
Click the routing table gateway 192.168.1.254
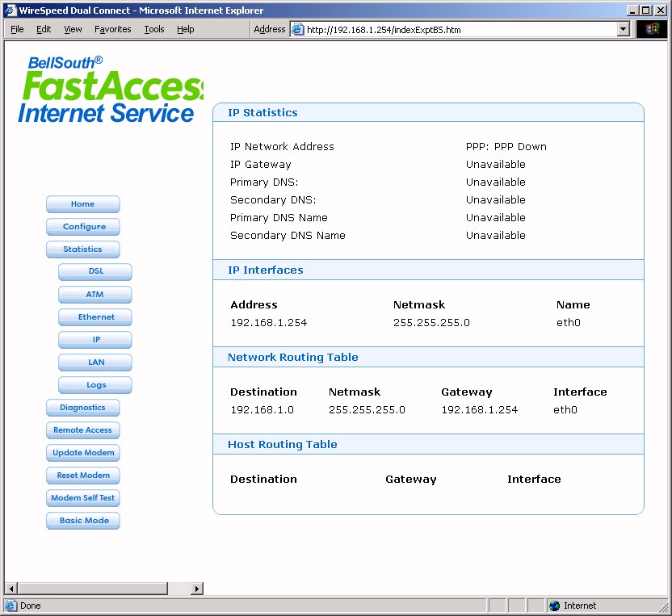point(480,410)
